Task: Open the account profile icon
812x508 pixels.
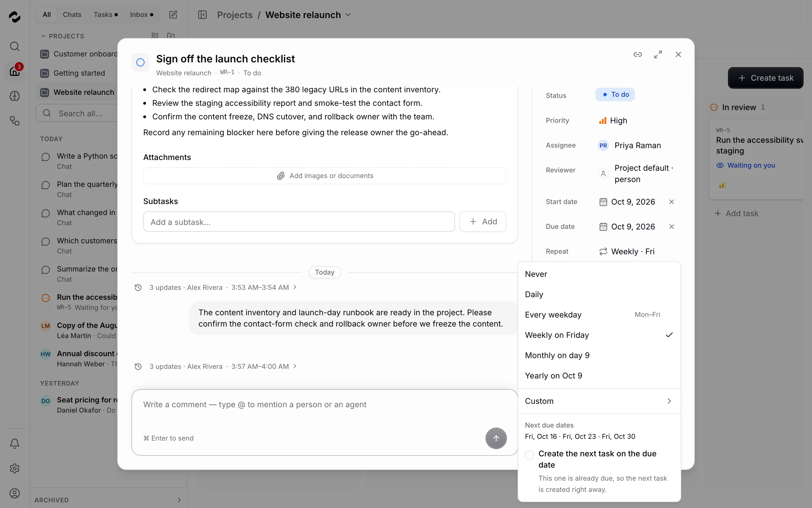Action: click(x=14, y=493)
